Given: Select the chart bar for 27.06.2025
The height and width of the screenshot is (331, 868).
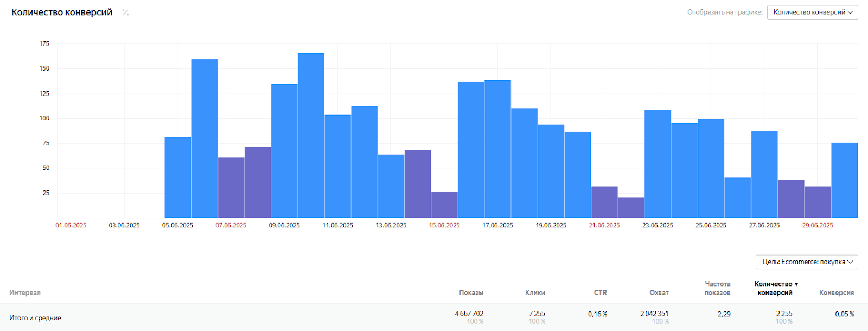Looking at the screenshot, I should point(764,174).
